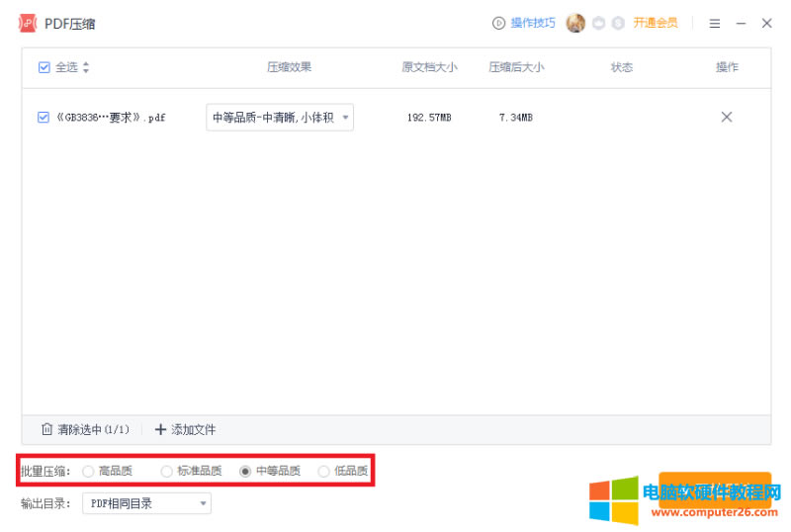Uncheck the GB3836 pdf file checkbox
Viewport: 791px width, 532px height.
point(44,117)
